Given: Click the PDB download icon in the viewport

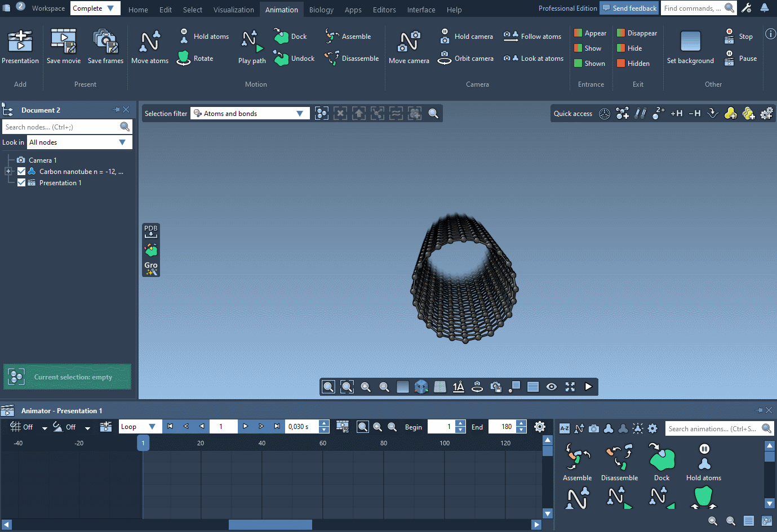Looking at the screenshot, I should tap(150, 231).
